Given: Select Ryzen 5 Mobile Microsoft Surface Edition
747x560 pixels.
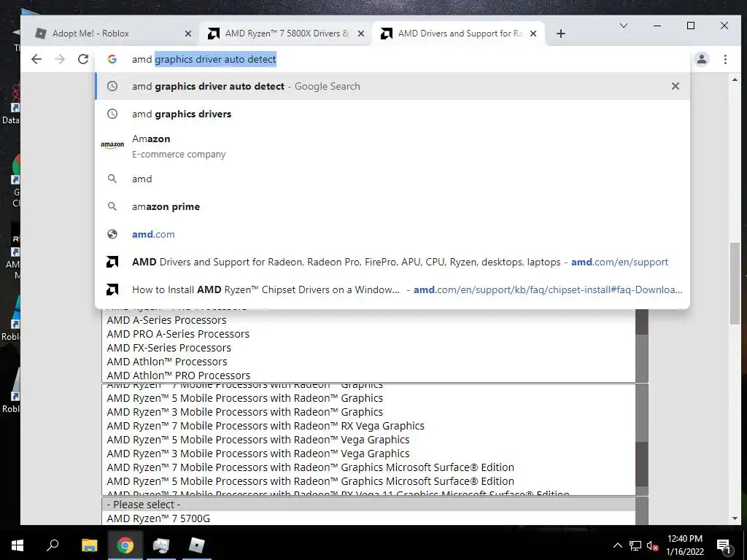Looking at the screenshot, I should (x=368, y=481).
